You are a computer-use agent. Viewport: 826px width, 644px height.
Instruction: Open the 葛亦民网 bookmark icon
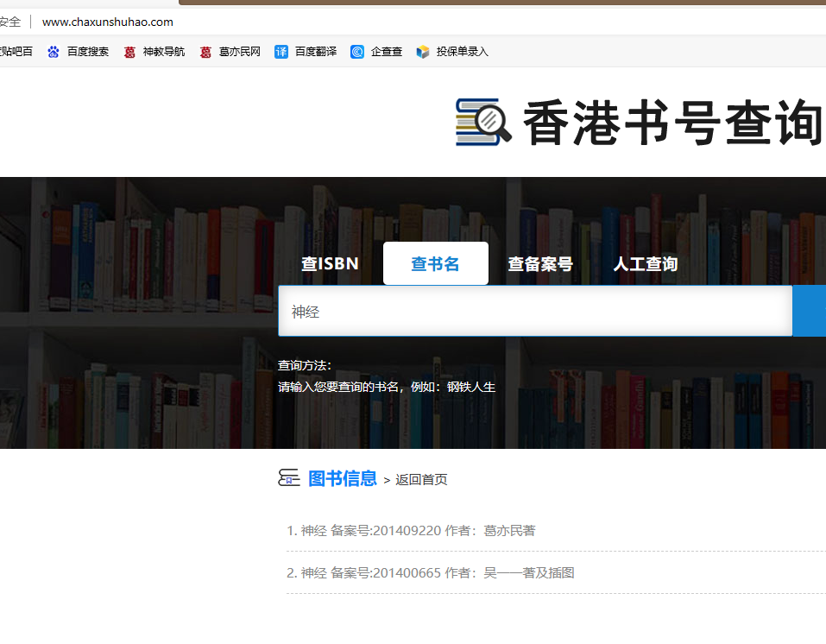point(205,52)
